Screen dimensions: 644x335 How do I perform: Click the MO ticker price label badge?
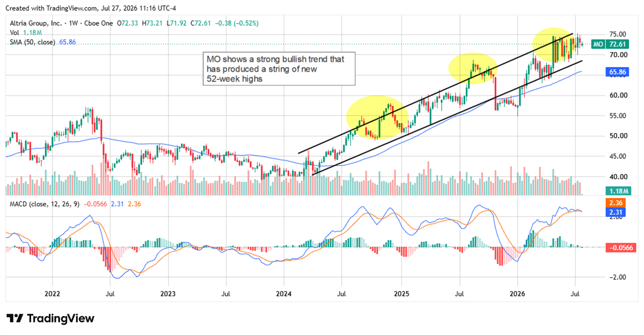[610, 45]
